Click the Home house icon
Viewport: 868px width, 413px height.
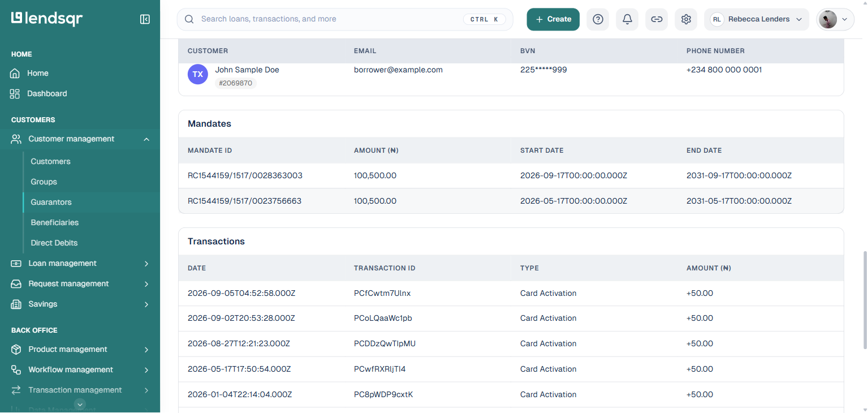click(x=15, y=74)
